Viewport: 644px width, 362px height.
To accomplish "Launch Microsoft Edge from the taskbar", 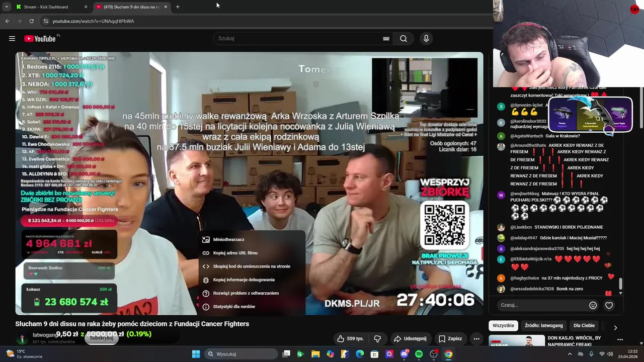I will [x=360, y=354].
